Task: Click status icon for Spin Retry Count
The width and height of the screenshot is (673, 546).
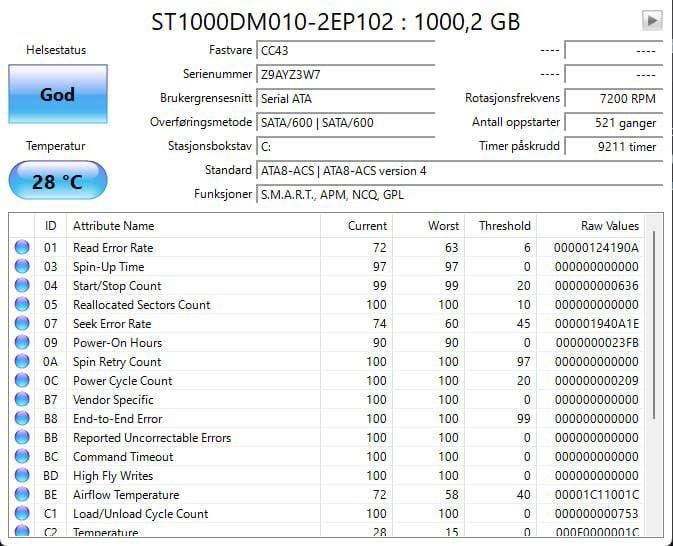Action: 22,361
